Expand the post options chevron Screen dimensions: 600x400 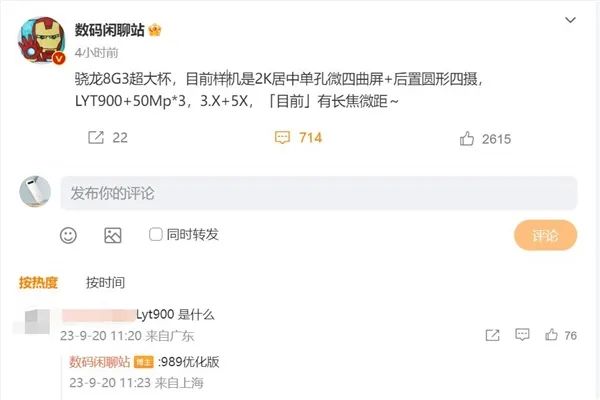pos(570,20)
